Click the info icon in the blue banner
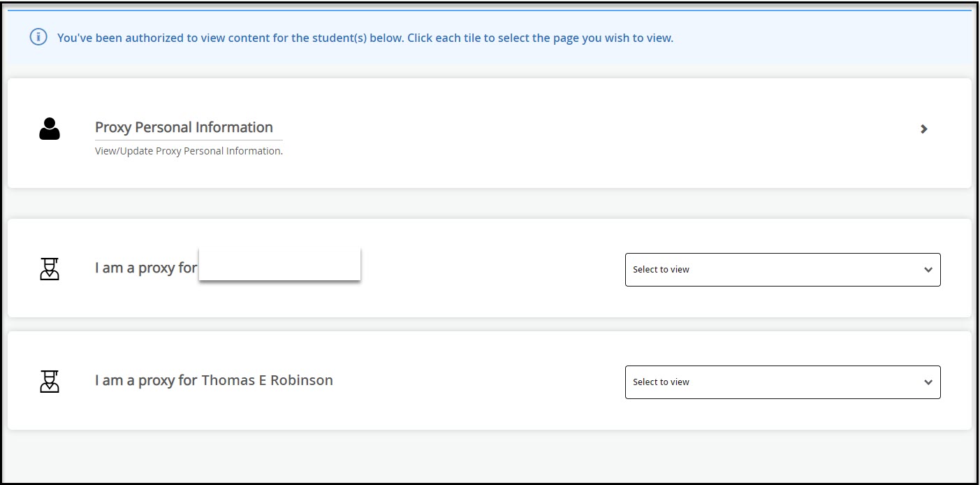 pos(38,38)
